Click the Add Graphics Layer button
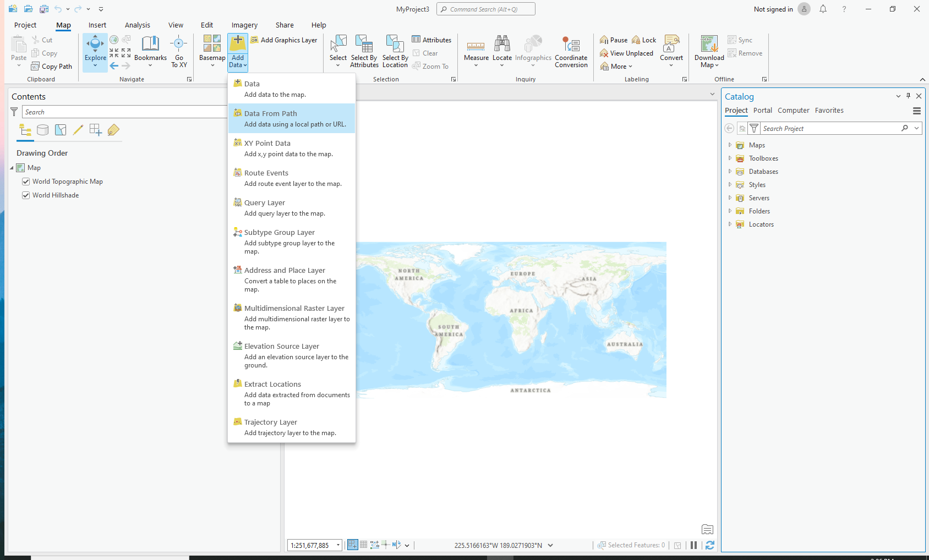Image resolution: width=929 pixels, height=560 pixels. coord(284,40)
